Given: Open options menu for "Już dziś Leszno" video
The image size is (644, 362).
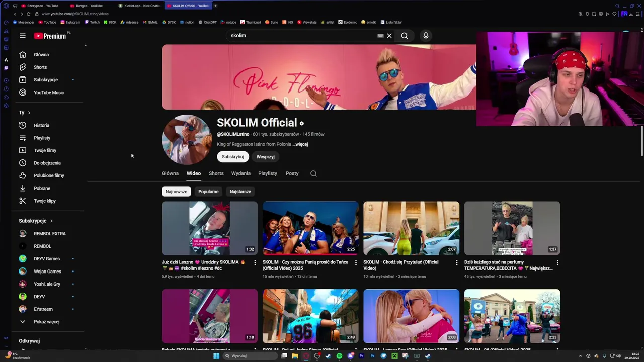Looking at the screenshot, I should pos(255,262).
